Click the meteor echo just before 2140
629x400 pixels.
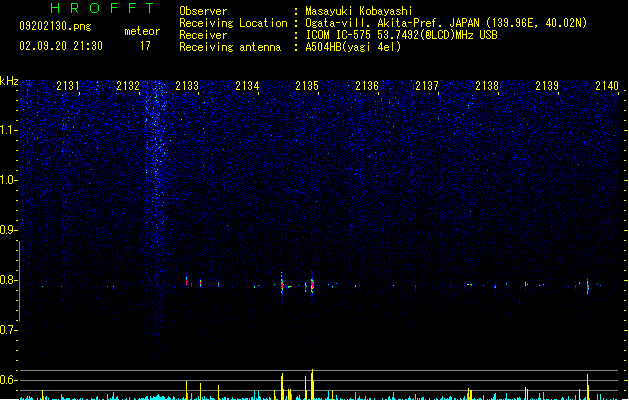(x=588, y=286)
